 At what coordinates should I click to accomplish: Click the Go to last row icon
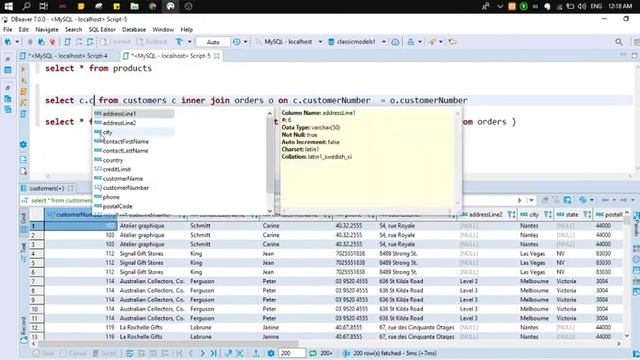click(x=213, y=353)
